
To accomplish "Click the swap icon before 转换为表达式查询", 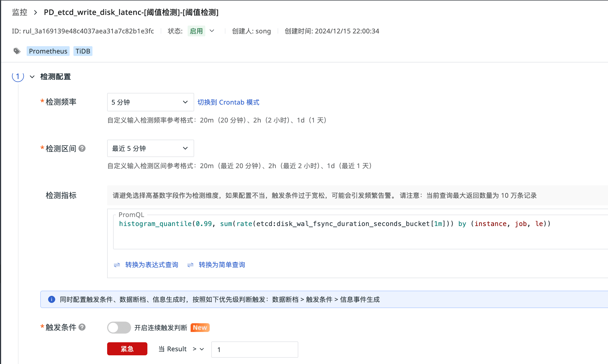I will [x=117, y=265].
